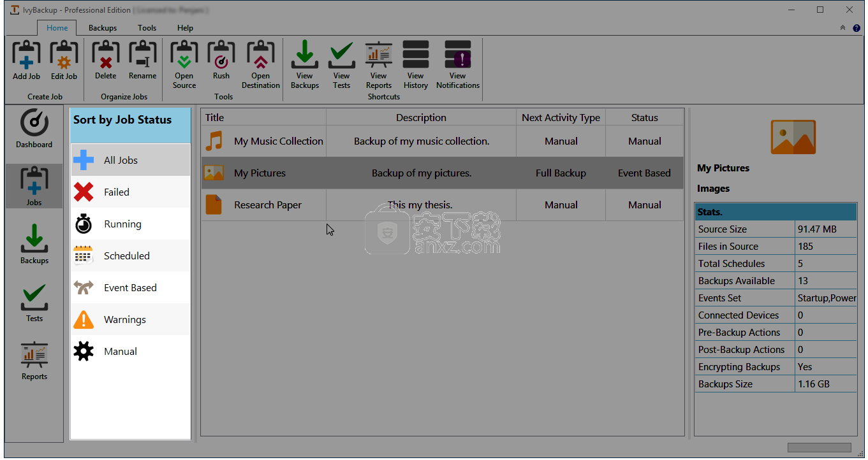Click the Add Job ribbon icon
This screenshot has width=868, height=460.
(x=26, y=61)
